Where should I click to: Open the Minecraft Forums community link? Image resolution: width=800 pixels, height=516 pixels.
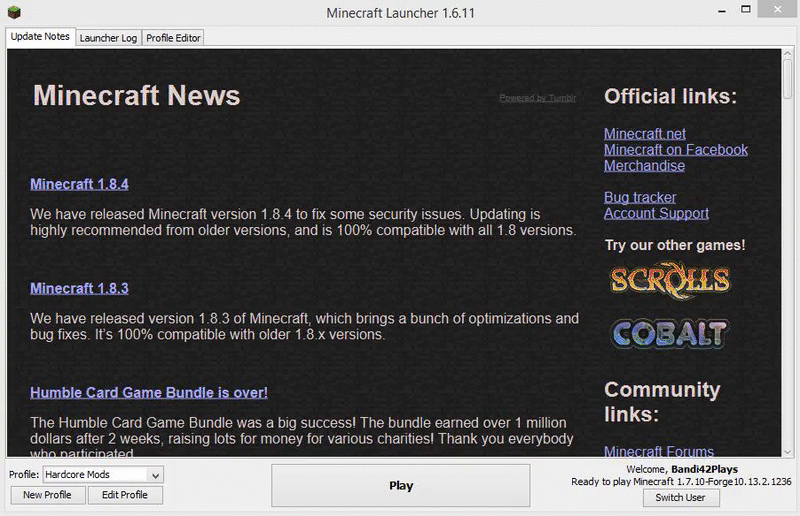[659, 451]
